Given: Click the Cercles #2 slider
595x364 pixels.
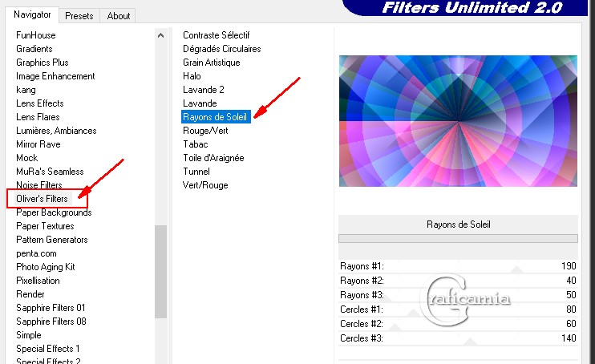Looking at the screenshot, I should pos(458,324).
